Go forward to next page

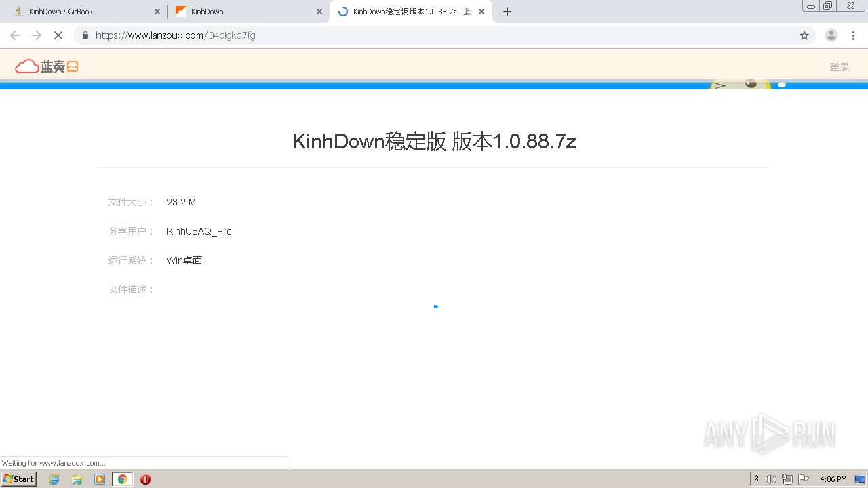pyautogui.click(x=37, y=35)
